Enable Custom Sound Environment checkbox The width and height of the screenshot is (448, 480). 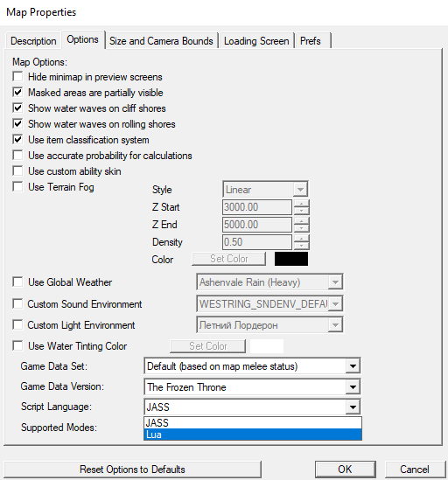click(17, 304)
